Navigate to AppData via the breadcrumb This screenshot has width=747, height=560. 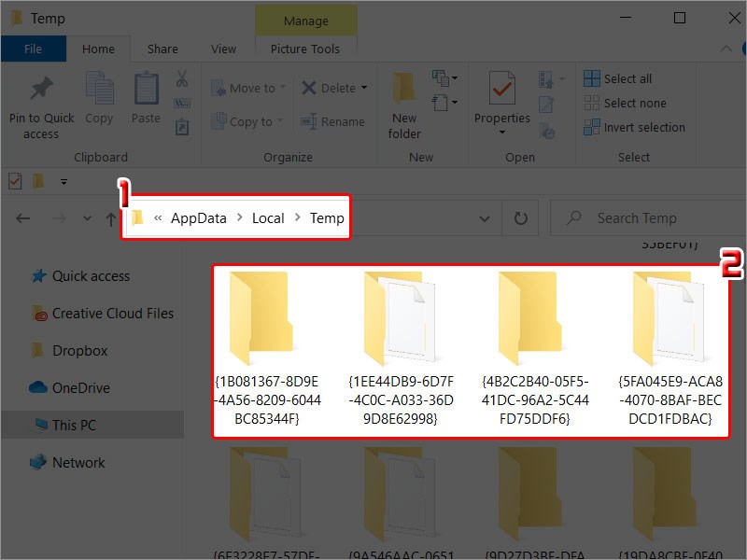pos(198,217)
